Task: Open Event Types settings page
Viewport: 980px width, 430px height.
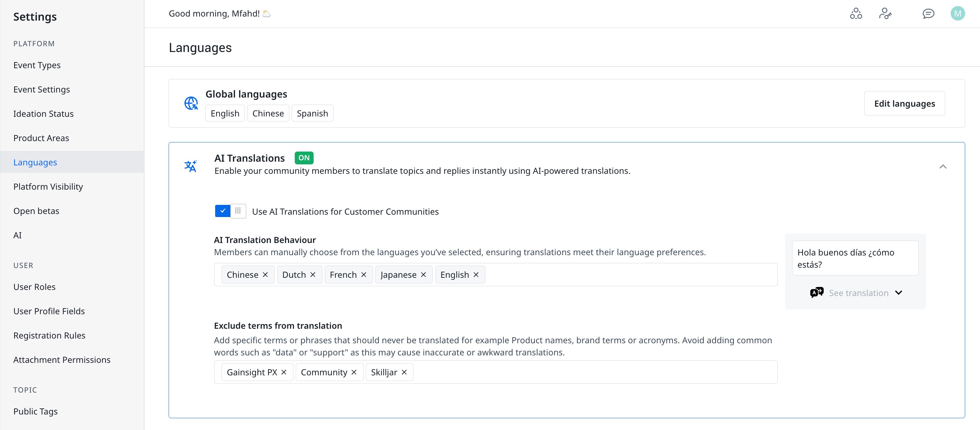Action: [x=37, y=65]
